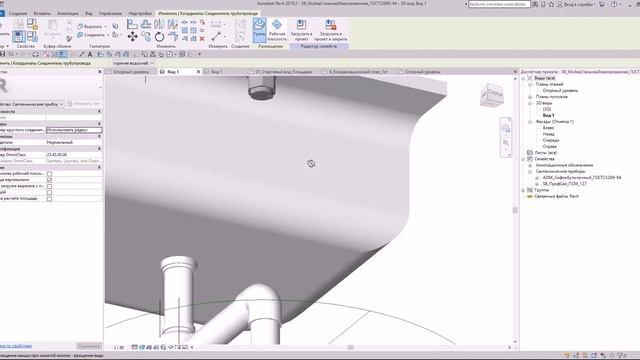The width and height of the screenshot is (640, 360).
Task: Toggle the area calculation point checkbox
Action: tap(49, 199)
